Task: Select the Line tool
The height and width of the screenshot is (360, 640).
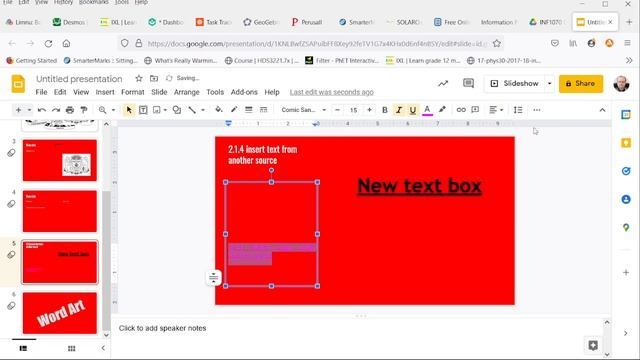Action: point(192,110)
